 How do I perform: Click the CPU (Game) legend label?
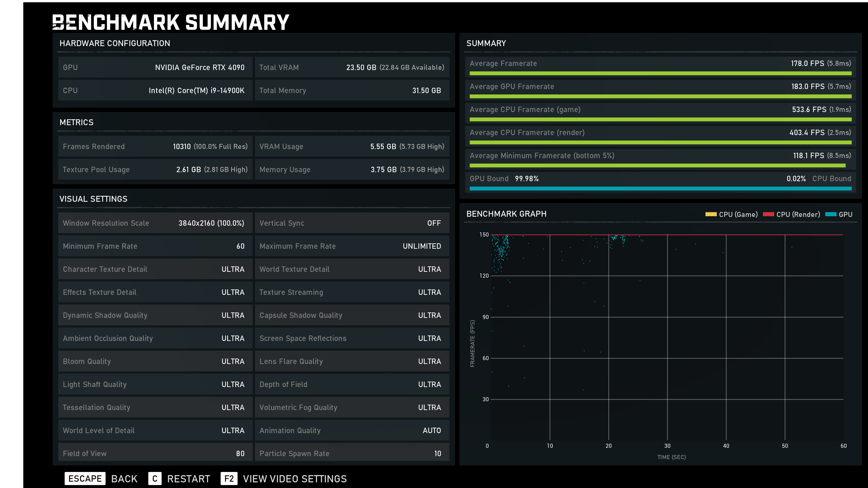click(x=738, y=215)
